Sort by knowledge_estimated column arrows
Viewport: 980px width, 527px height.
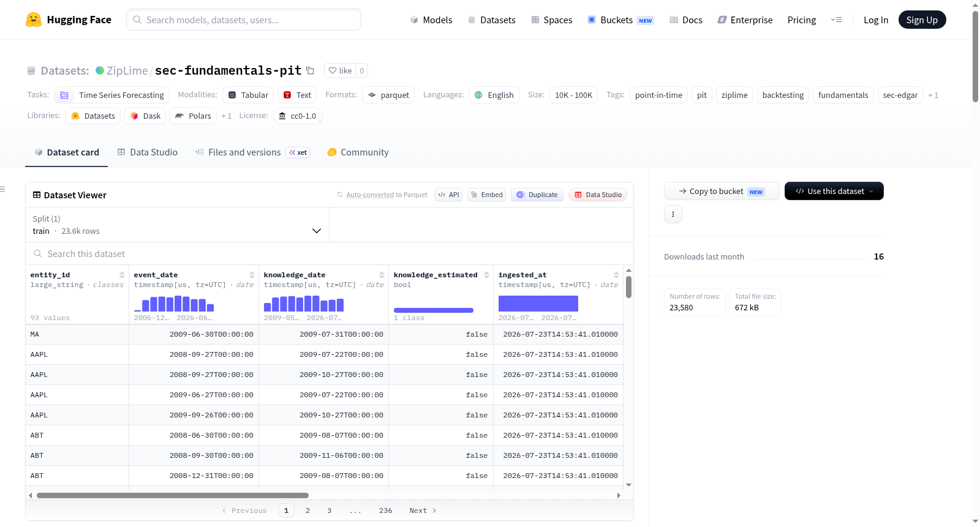pos(486,275)
